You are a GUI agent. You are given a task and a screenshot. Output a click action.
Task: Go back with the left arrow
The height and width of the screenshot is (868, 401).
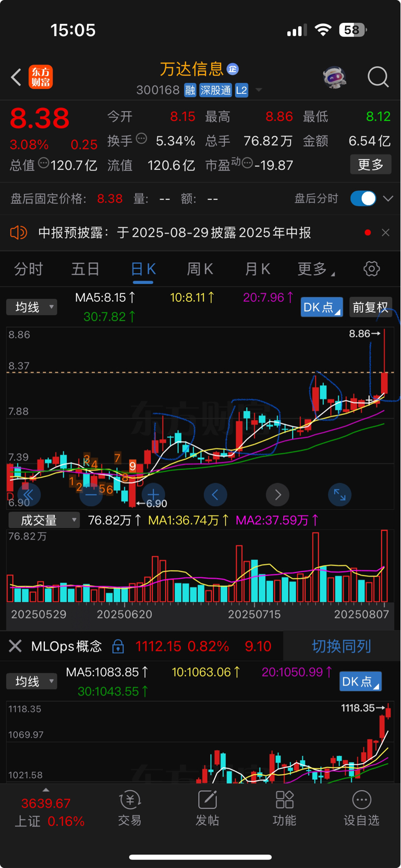(16, 78)
